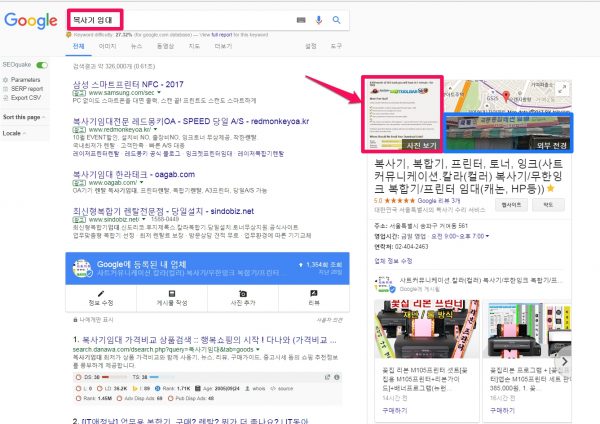The width and height of the screenshot is (600, 424).
Task: Open the Samsung 스마트프린터 NFC ad link
Action: pos(128,84)
